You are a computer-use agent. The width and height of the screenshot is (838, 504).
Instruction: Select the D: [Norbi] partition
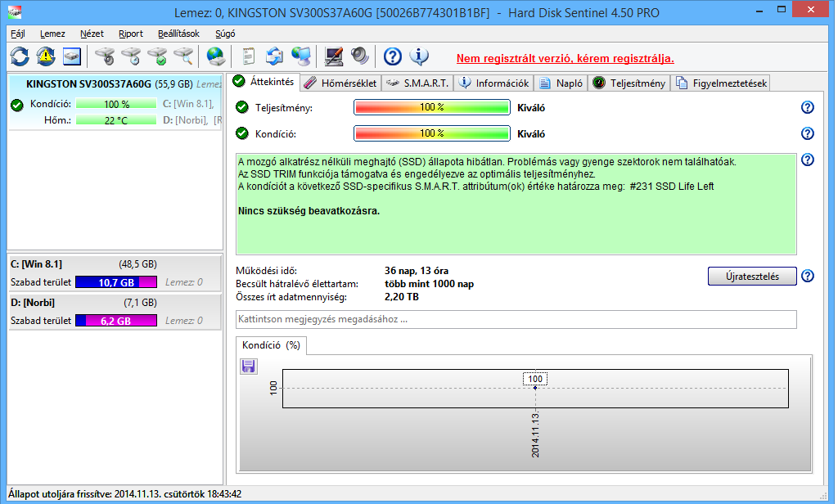click(115, 312)
